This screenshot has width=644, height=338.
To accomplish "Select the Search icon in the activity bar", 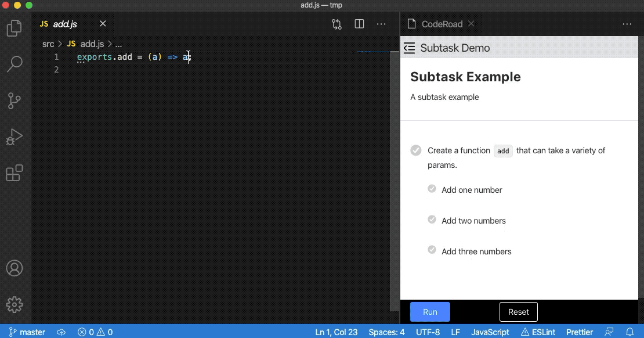I will [15, 64].
